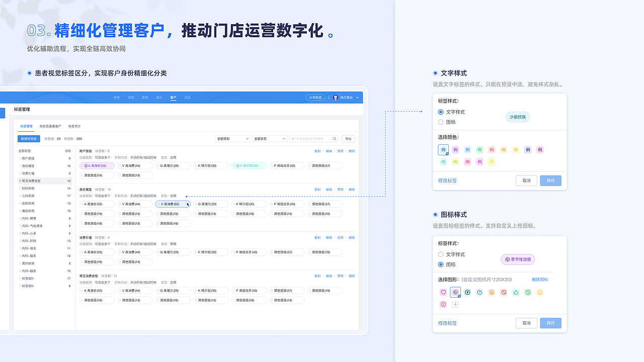Click the search magnifier icon in the tag search box
Viewport: 644px width, 362px height.
click(x=334, y=138)
